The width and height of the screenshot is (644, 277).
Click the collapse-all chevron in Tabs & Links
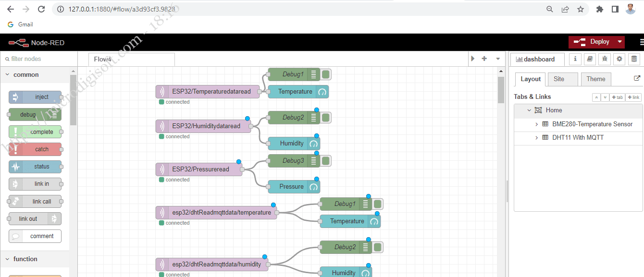pos(596,97)
